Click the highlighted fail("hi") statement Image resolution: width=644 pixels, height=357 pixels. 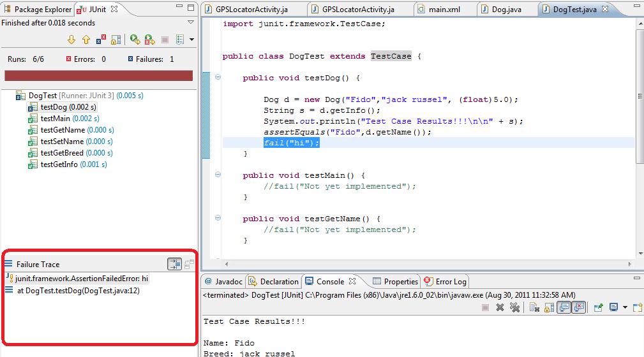291,143
